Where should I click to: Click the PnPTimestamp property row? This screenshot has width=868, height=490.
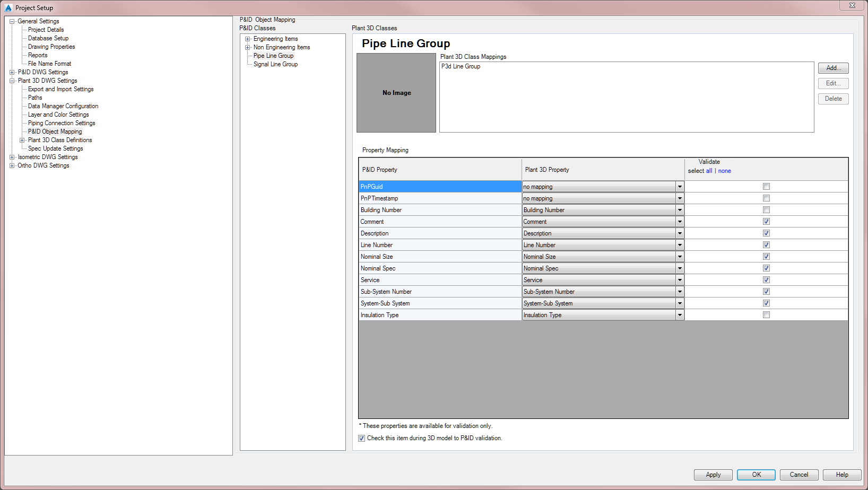click(439, 198)
